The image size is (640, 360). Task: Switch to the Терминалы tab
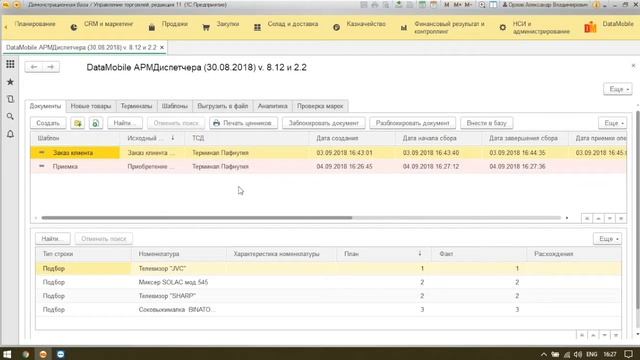pyautogui.click(x=136, y=106)
